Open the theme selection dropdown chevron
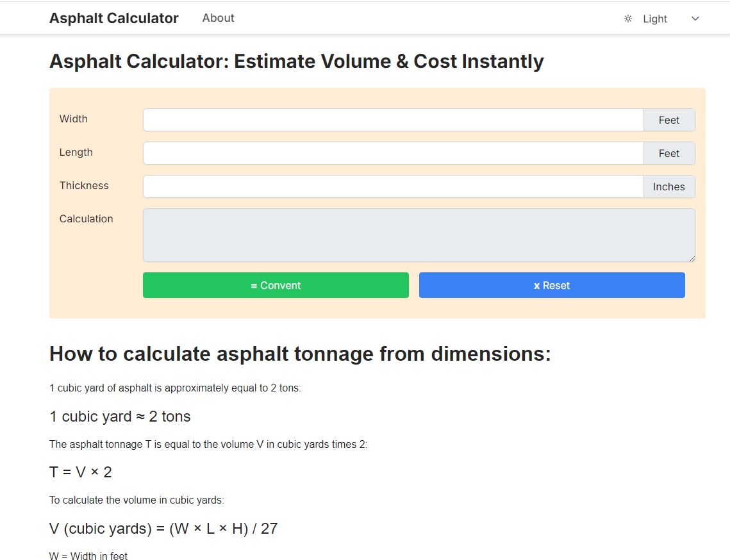Viewport: 730px width, 560px height. click(x=695, y=19)
